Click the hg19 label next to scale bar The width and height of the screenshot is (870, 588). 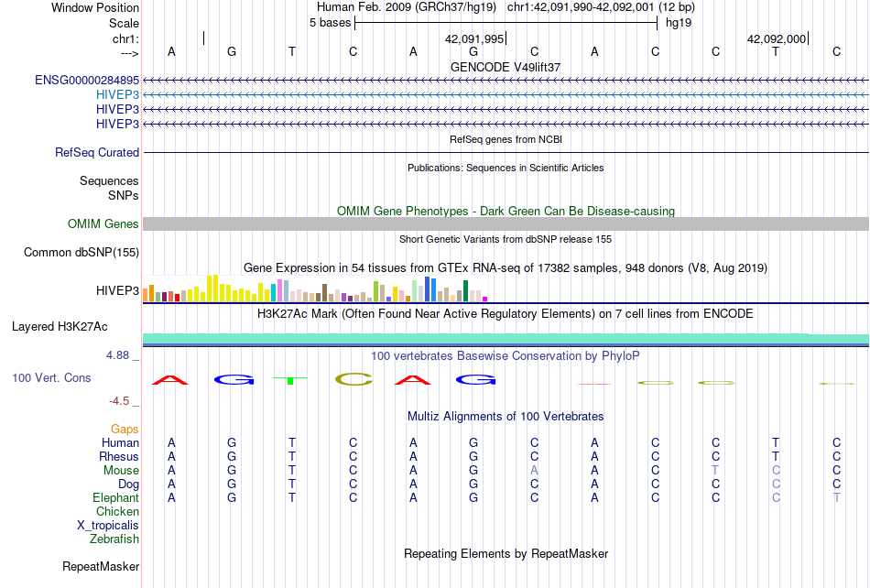(679, 23)
